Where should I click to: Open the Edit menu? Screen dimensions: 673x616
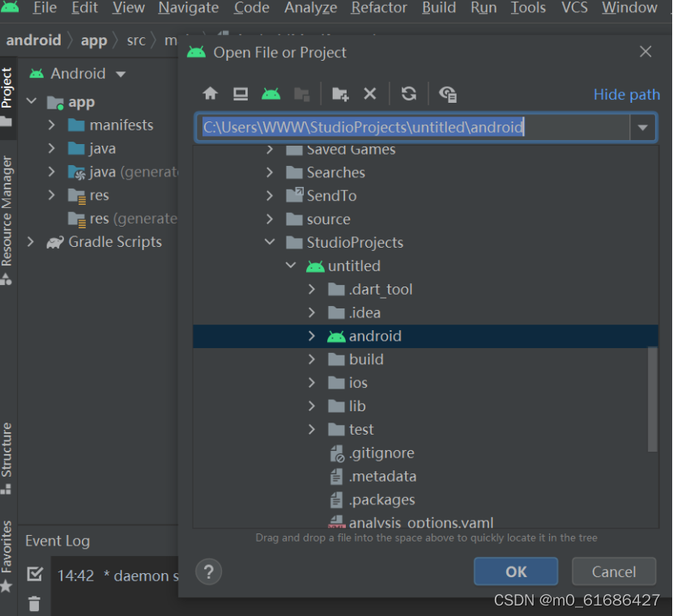[x=84, y=8]
